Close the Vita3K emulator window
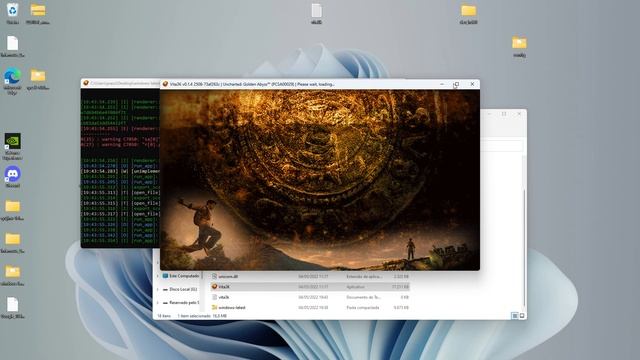This screenshot has width=640, height=360. [x=472, y=84]
